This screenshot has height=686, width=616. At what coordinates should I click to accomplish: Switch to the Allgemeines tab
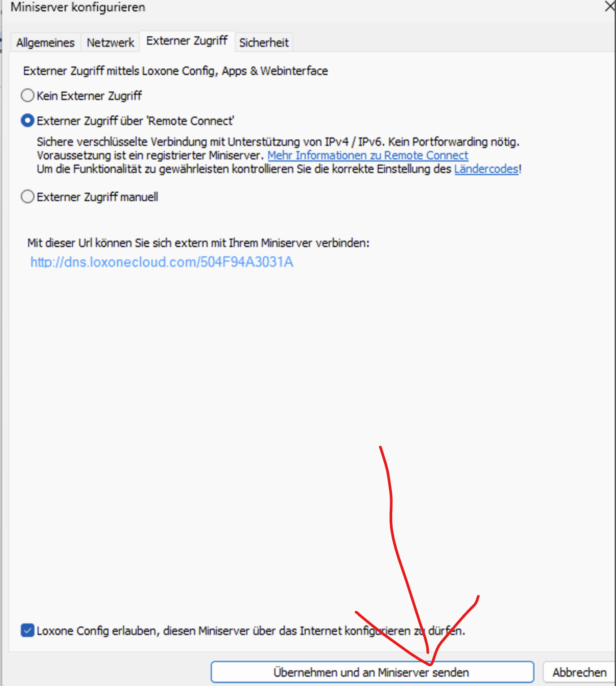tap(45, 42)
